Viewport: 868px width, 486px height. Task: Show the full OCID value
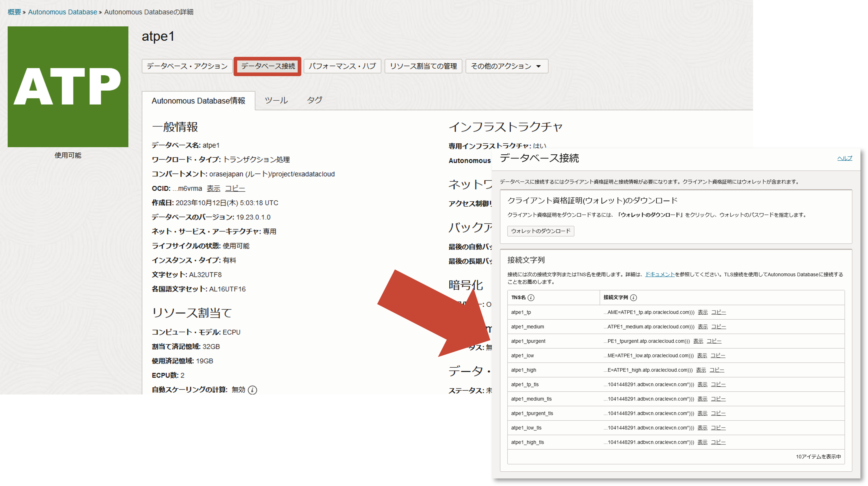pos(213,189)
